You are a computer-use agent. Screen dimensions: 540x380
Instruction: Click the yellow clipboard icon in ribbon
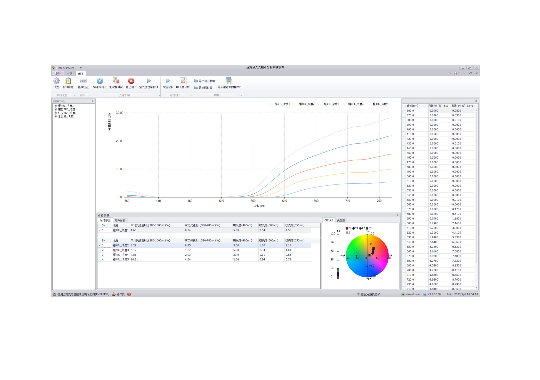(x=68, y=81)
